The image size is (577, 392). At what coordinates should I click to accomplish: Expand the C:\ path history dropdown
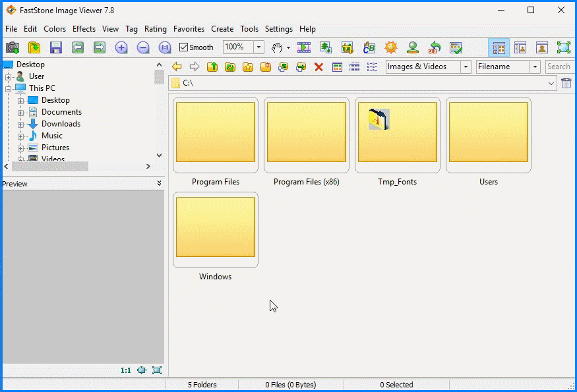[551, 83]
